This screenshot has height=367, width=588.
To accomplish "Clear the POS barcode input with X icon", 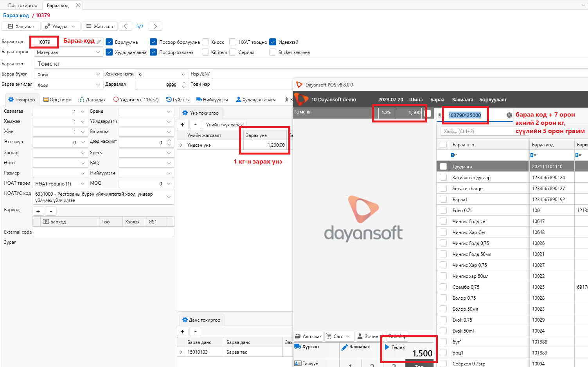I will 509,115.
